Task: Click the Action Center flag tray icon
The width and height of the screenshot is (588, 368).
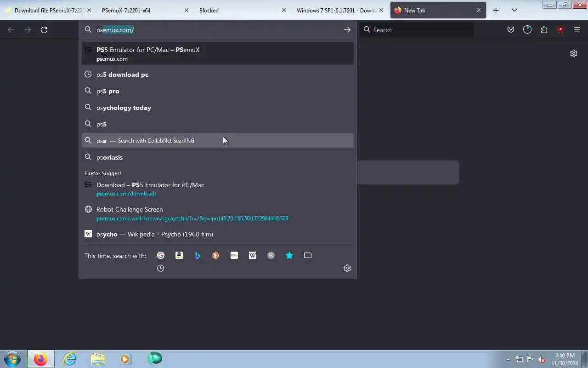Action: point(531,360)
